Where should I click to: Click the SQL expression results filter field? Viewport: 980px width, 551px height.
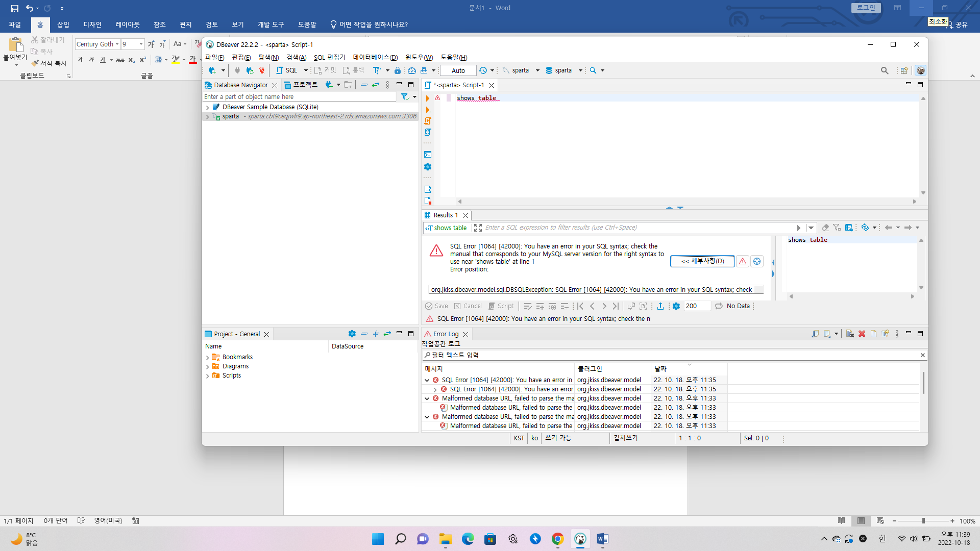click(x=638, y=228)
